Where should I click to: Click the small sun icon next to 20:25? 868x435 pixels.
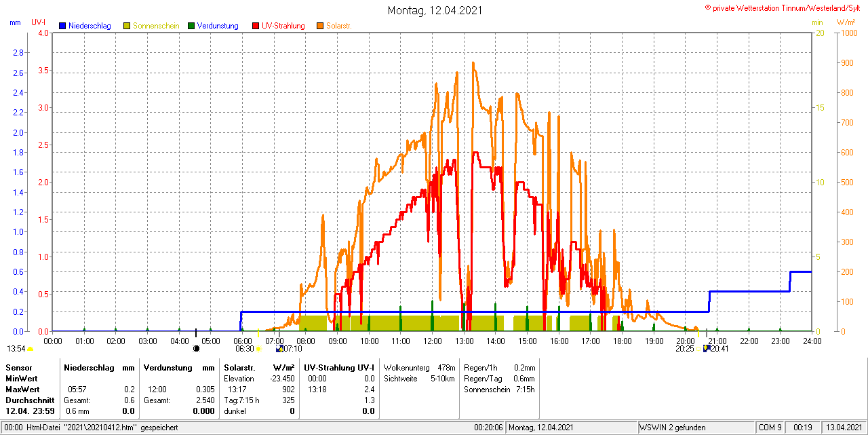tap(698, 349)
